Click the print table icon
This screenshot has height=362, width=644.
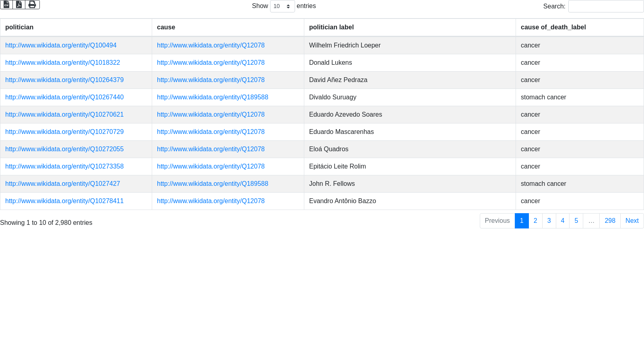(x=32, y=4)
